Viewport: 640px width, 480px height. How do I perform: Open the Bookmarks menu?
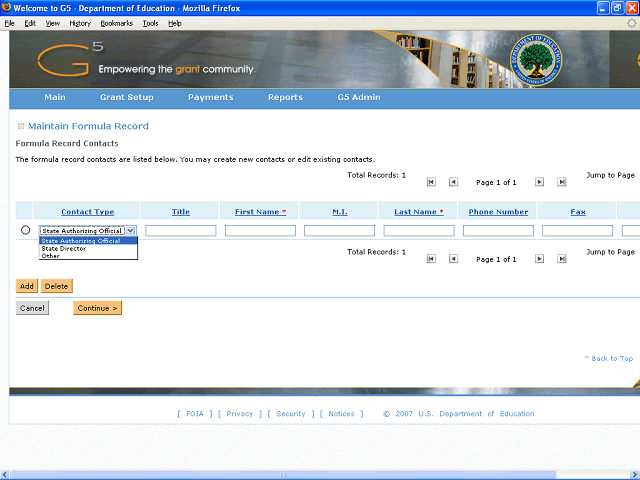(117, 23)
